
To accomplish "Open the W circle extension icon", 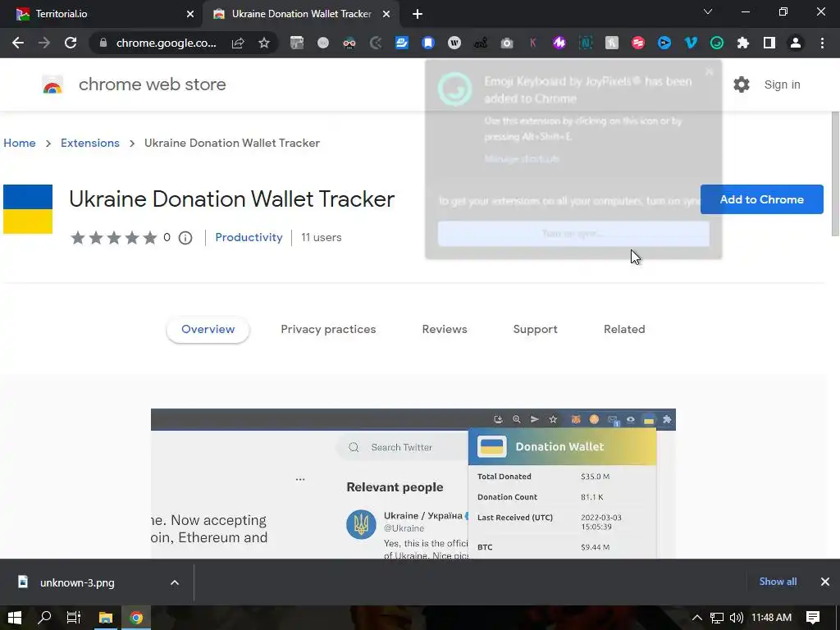I will (454, 43).
